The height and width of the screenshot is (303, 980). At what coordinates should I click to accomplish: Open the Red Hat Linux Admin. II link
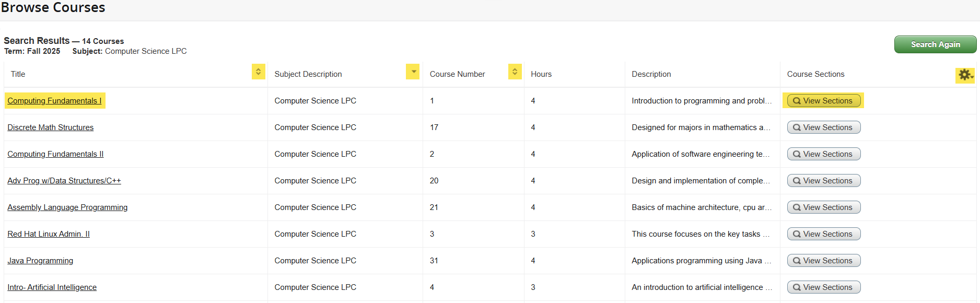click(49, 234)
